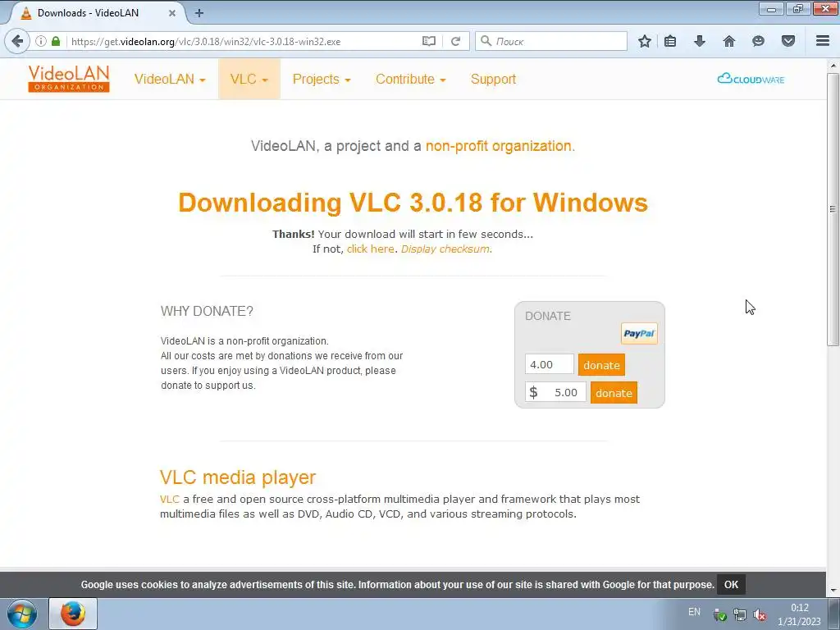
Task: Open a new tab with plus button
Action: click(x=199, y=13)
